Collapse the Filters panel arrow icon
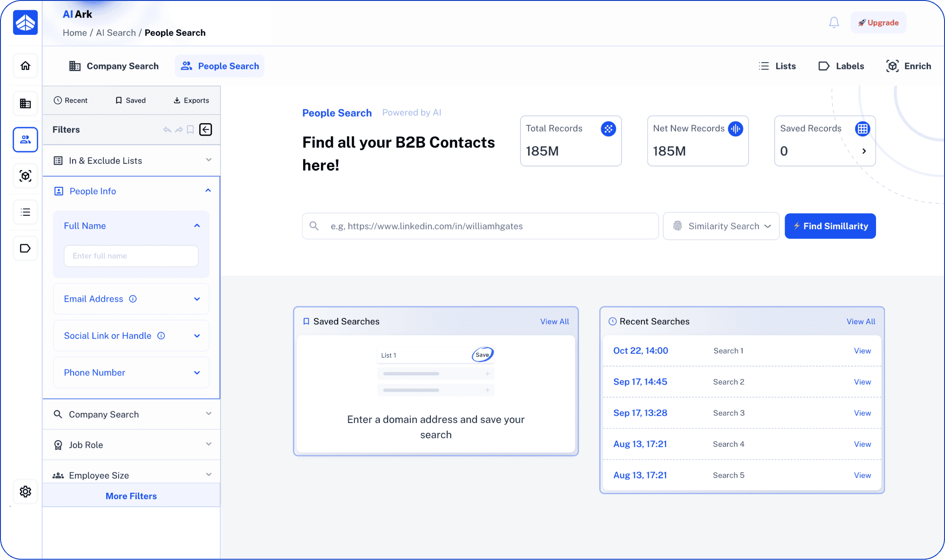Screen dimensions: 945x560 (x=206, y=129)
